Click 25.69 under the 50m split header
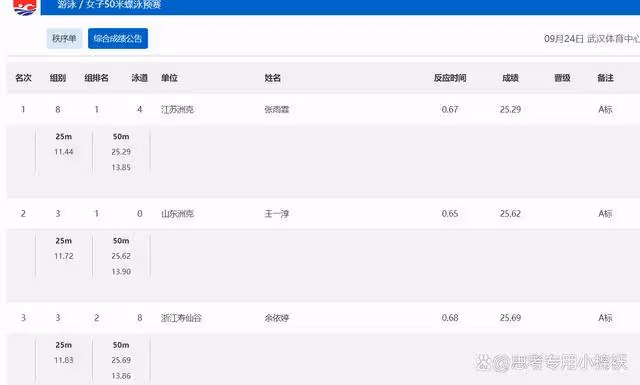This screenshot has width=640, height=385. pos(121,360)
